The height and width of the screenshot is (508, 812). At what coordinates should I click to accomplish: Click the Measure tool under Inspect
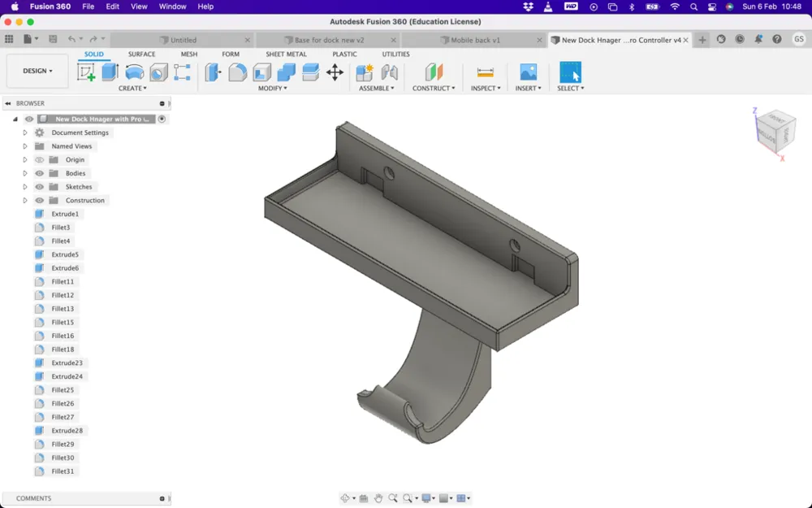coord(486,72)
